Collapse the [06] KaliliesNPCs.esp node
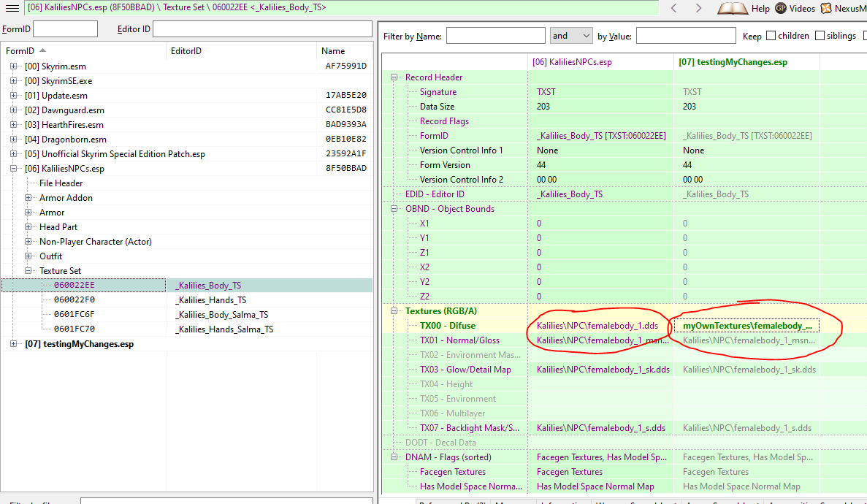The width and height of the screenshot is (867, 504). [13, 169]
